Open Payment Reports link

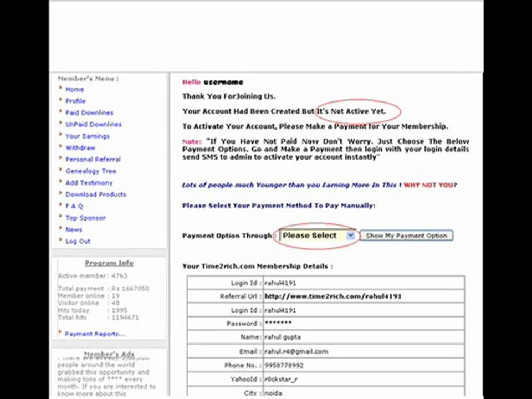tap(95, 334)
